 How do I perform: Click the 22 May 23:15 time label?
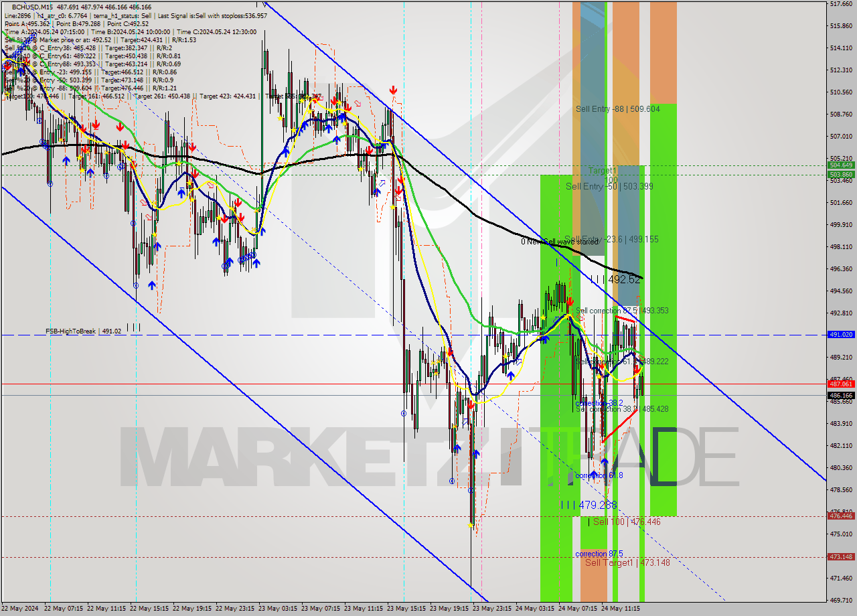point(235,609)
